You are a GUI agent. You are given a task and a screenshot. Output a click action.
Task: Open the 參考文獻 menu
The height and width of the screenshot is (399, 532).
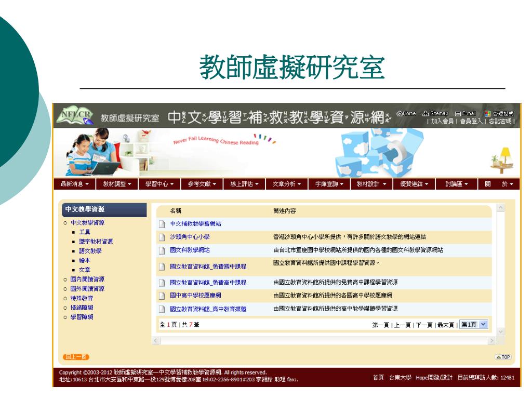pos(202,184)
